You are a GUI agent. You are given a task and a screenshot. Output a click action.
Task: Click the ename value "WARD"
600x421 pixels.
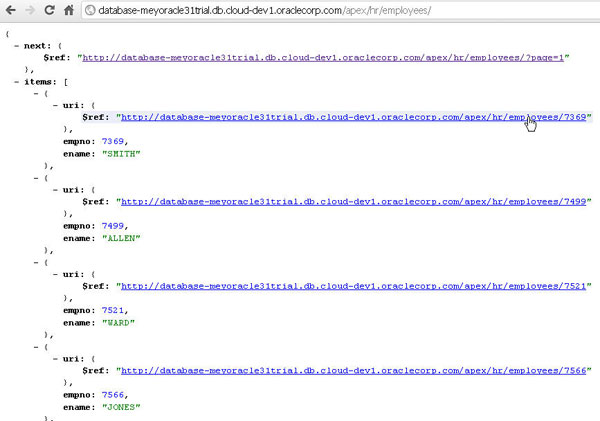[x=118, y=323]
